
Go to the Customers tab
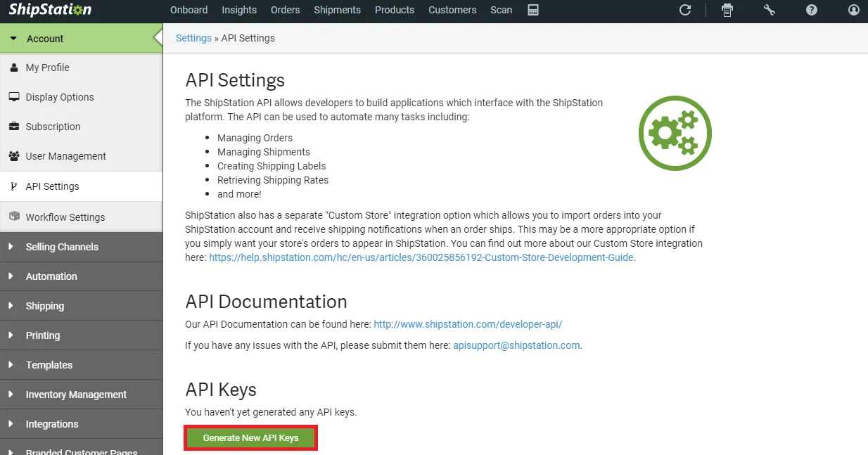pos(452,10)
